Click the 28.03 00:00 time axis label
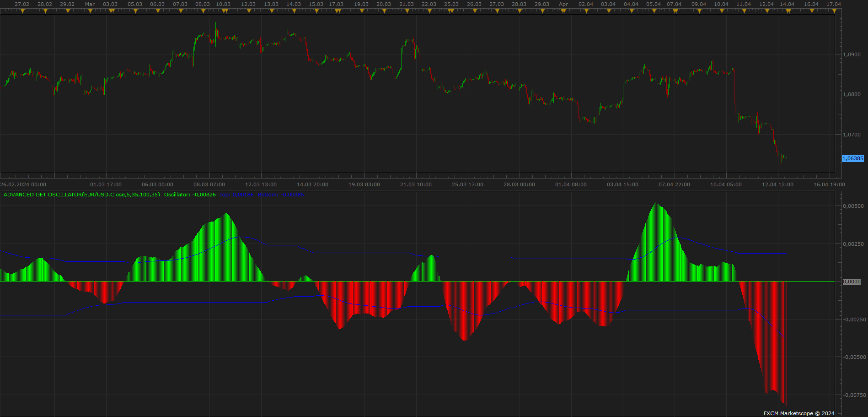868x417 pixels. click(x=519, y=184)
